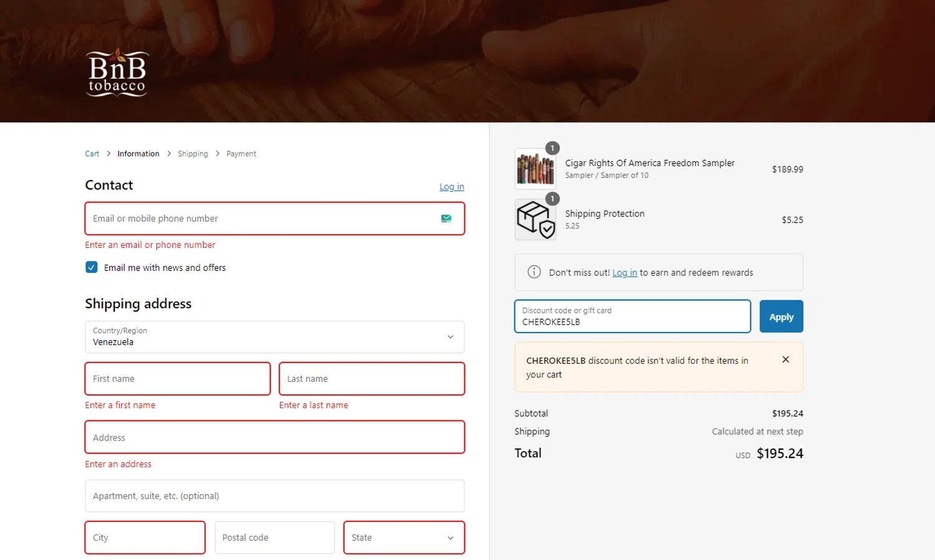Click the Log in link beside Contact

pos(451,187)
